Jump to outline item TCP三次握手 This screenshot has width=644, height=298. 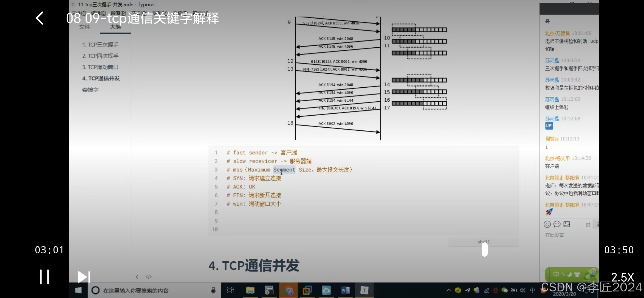pyautogui.click(x=100, y=45)
